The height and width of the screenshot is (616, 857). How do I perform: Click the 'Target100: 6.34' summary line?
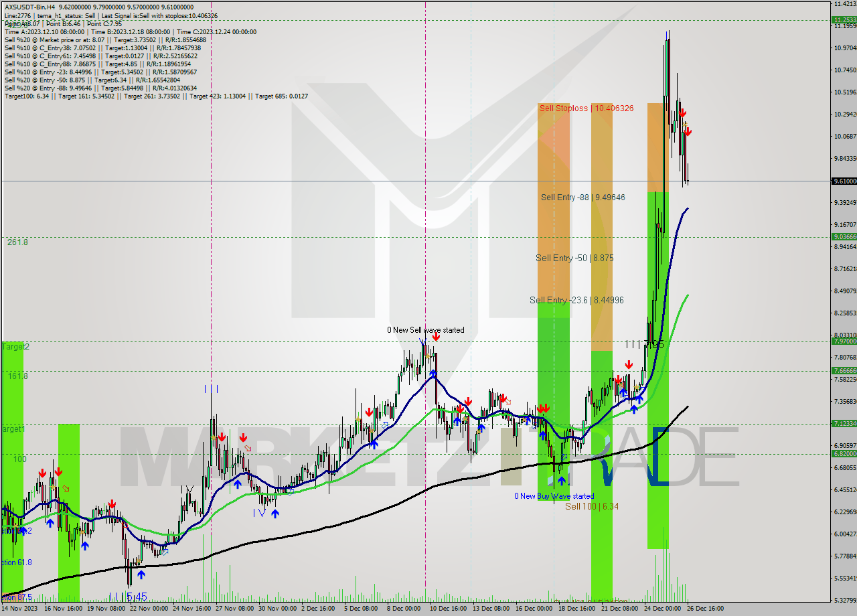[156, 96]
